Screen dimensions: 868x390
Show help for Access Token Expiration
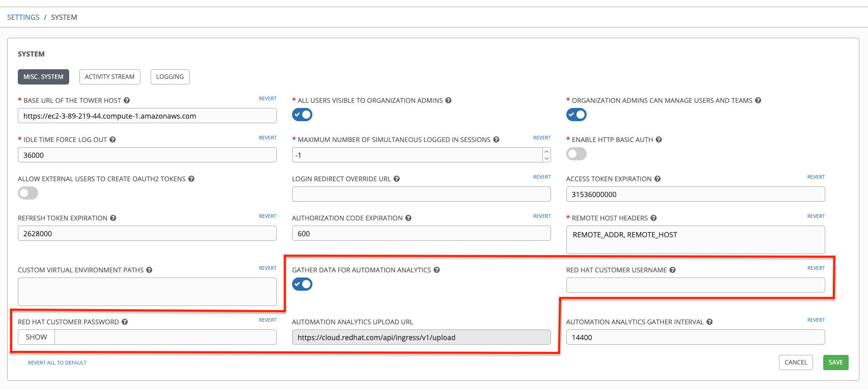657,179
